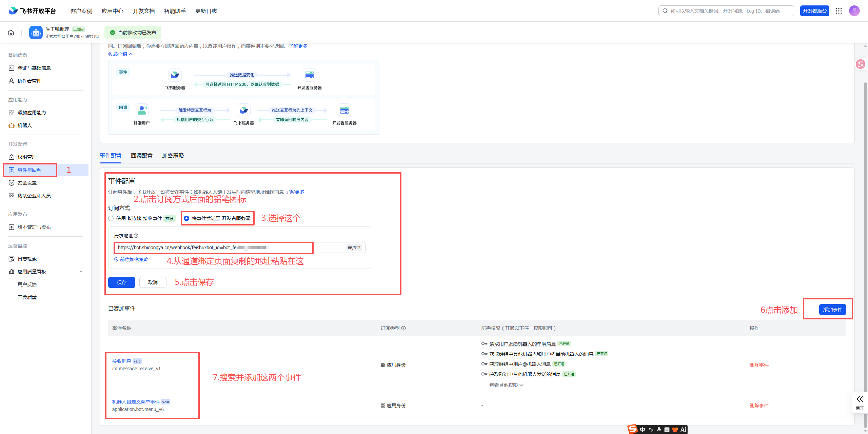Focus the top documentation search box
The width and height of the screenshot is (868, 434).
pos(726,11)
